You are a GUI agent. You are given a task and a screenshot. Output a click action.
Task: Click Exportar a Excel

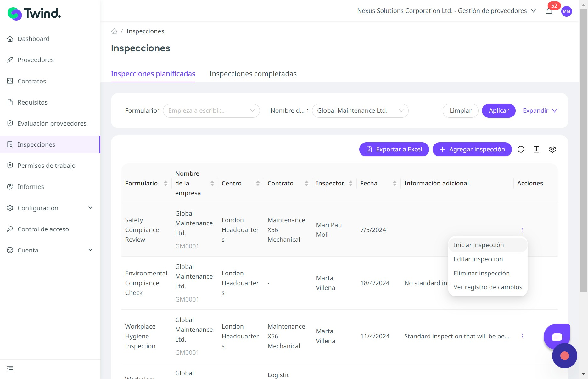pos(394,149)
